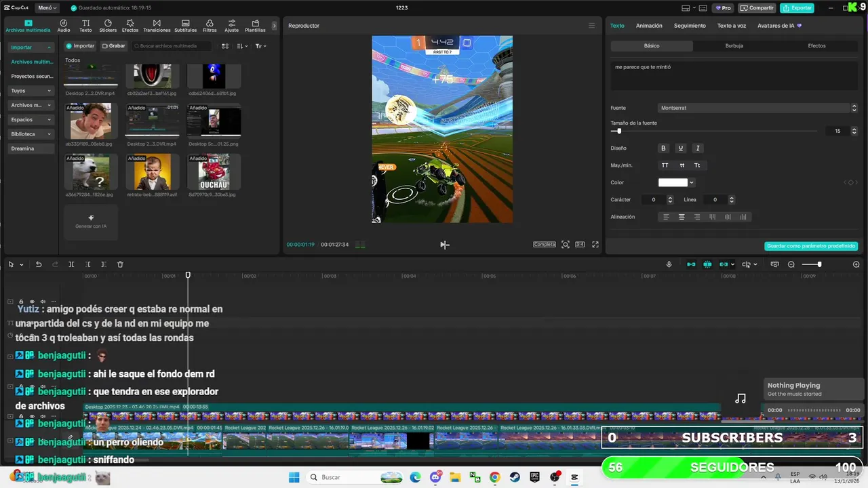The image size is (868, 488).
Task: Click the keyframe diamond beside Color
Action: pyautogui.click(x=850, y=182)
